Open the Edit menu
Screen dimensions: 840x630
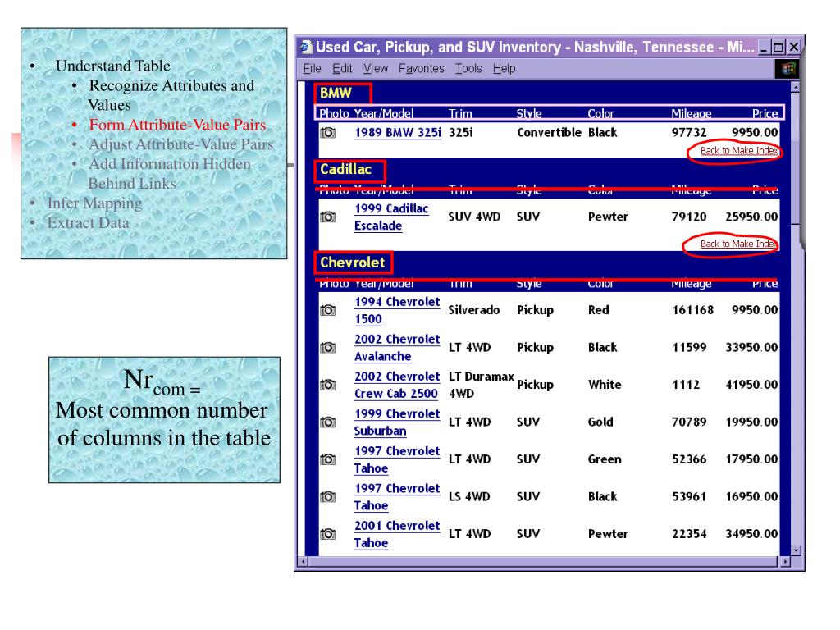click(342, 69)
